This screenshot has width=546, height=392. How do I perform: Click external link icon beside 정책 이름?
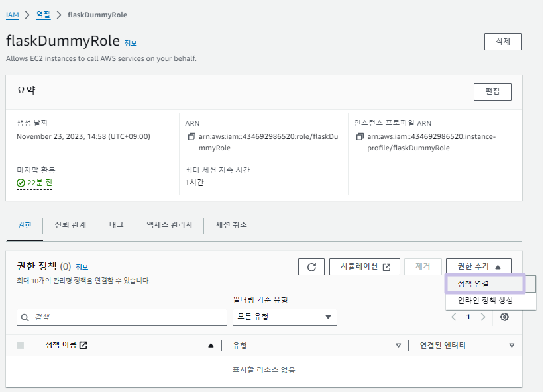83,345
